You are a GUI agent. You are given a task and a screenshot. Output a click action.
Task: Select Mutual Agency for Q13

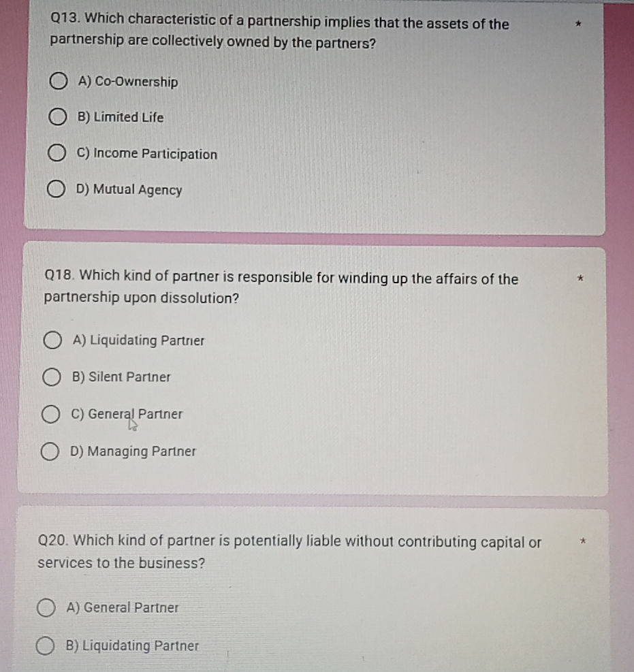click(x=58, y=189)
